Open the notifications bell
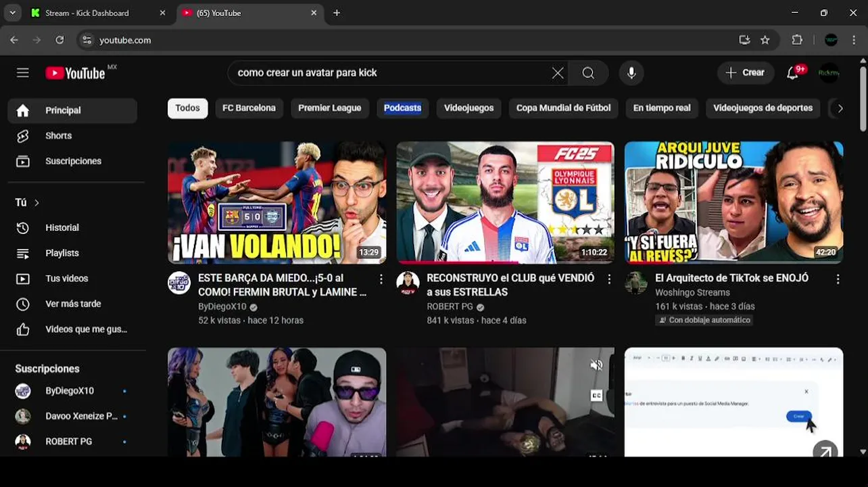Image resolution: width=868 pixels, height=487 pixels. [793, 73]
